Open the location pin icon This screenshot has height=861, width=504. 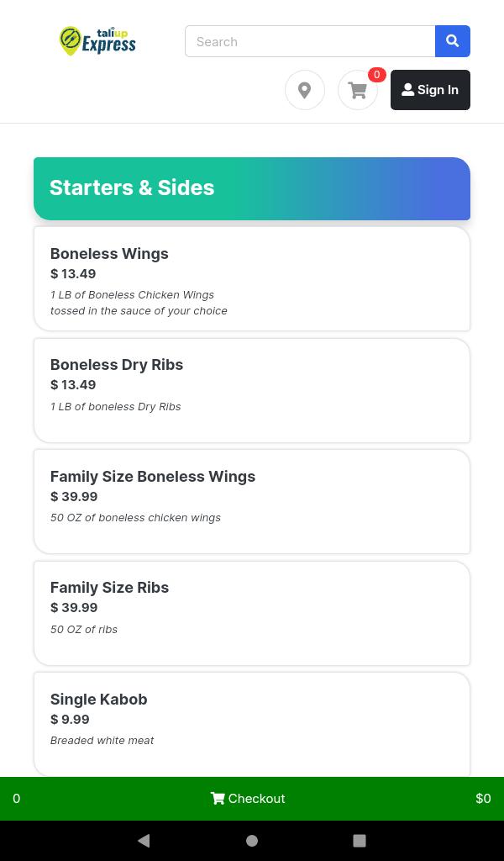[x=305, y=90]
